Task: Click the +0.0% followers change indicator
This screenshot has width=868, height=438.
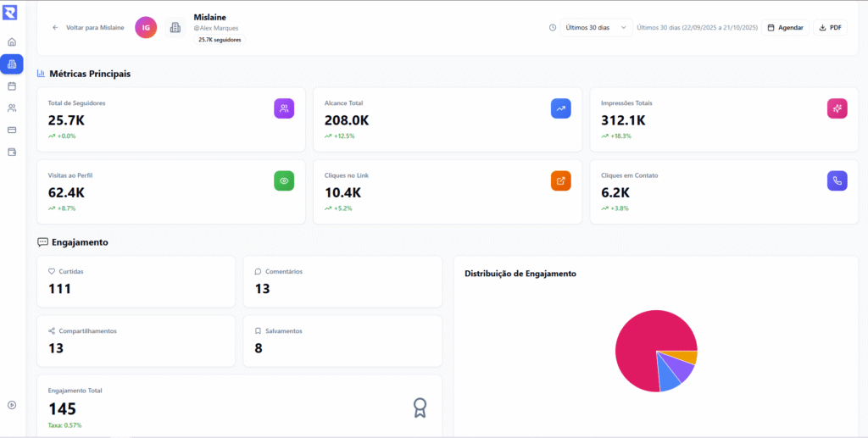Action: 62,136
